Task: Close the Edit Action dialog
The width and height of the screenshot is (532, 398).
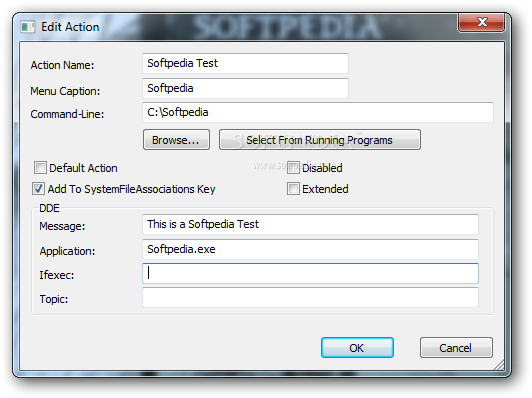Action: pos(481,22)
